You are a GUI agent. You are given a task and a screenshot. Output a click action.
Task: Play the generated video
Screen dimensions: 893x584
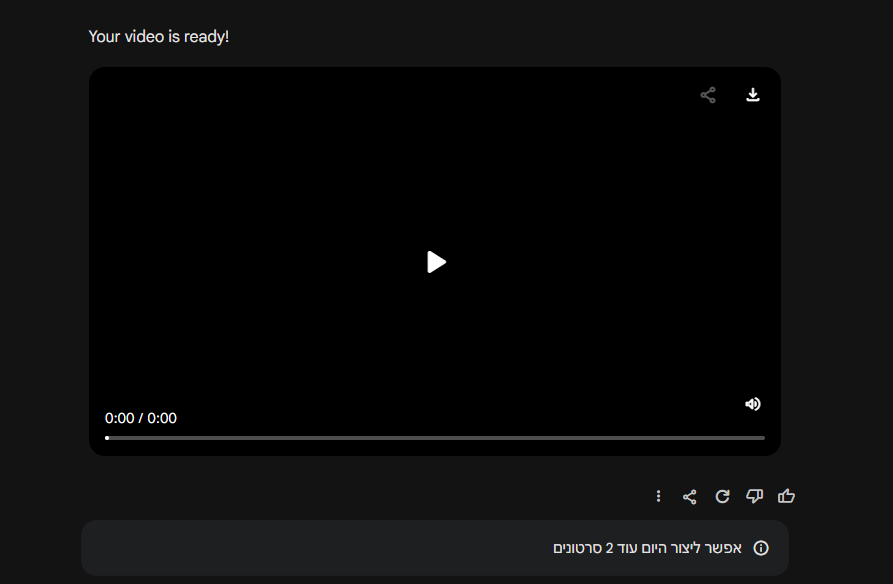pos(436,262)
